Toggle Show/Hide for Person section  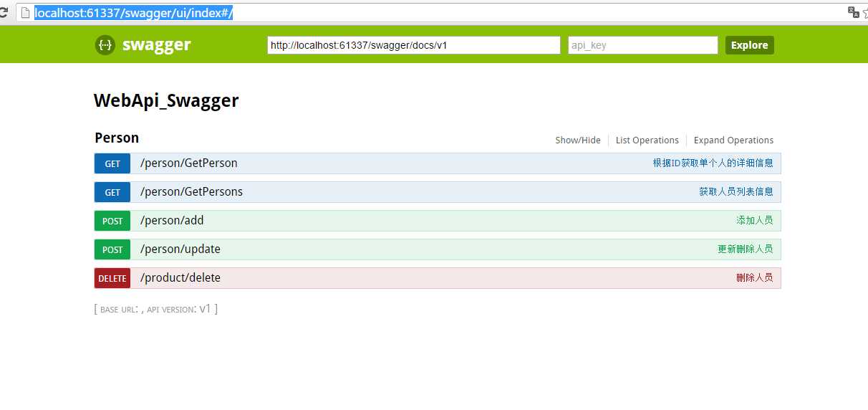point(578,140)
